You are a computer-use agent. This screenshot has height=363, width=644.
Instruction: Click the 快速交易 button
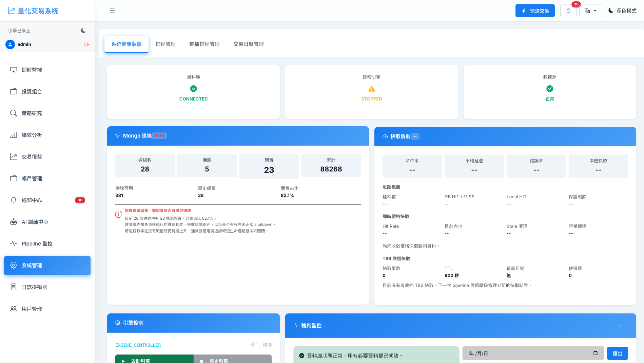point(535,11)
